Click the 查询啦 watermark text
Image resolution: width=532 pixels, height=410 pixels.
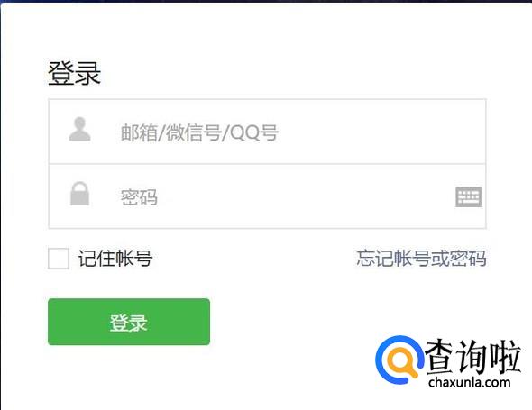(x=473, y=357)
